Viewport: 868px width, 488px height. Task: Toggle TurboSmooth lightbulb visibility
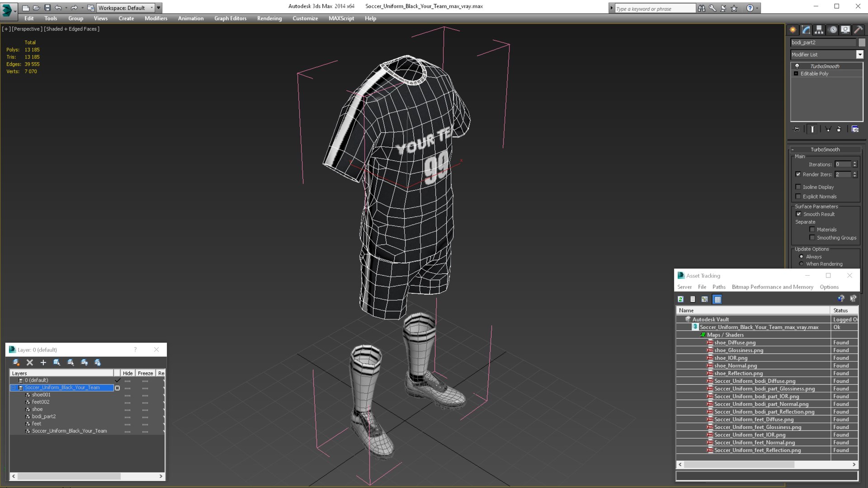pos(797,66)
